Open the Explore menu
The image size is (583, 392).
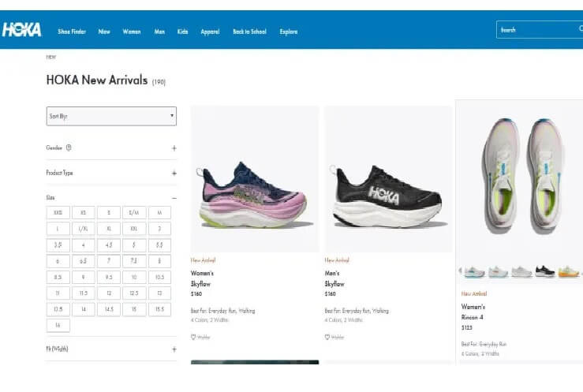289,32
